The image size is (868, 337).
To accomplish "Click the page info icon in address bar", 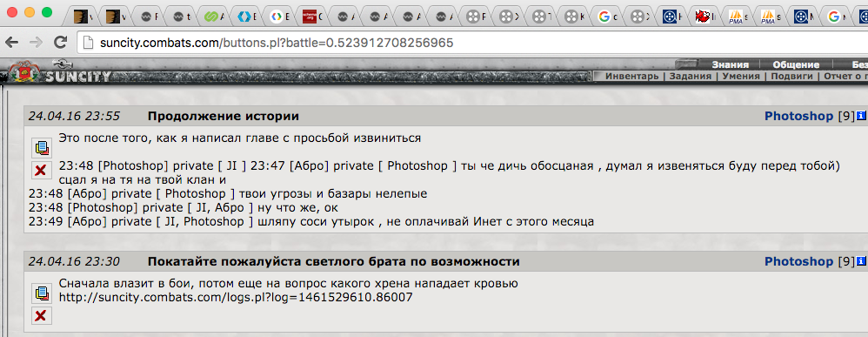I will 88,42.
